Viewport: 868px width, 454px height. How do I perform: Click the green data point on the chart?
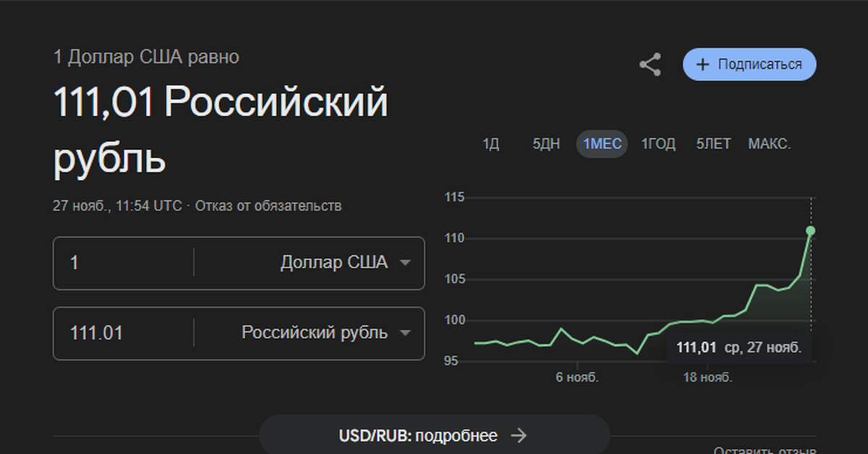coord(811,231)
